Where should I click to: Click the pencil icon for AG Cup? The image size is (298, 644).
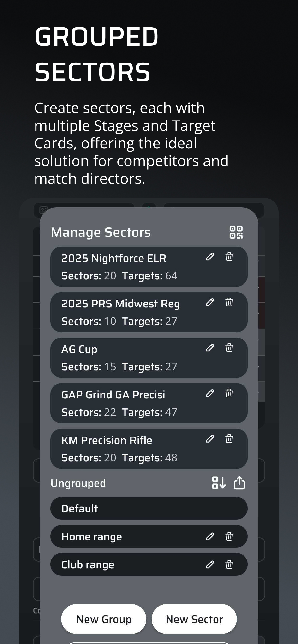click(210, 348)
